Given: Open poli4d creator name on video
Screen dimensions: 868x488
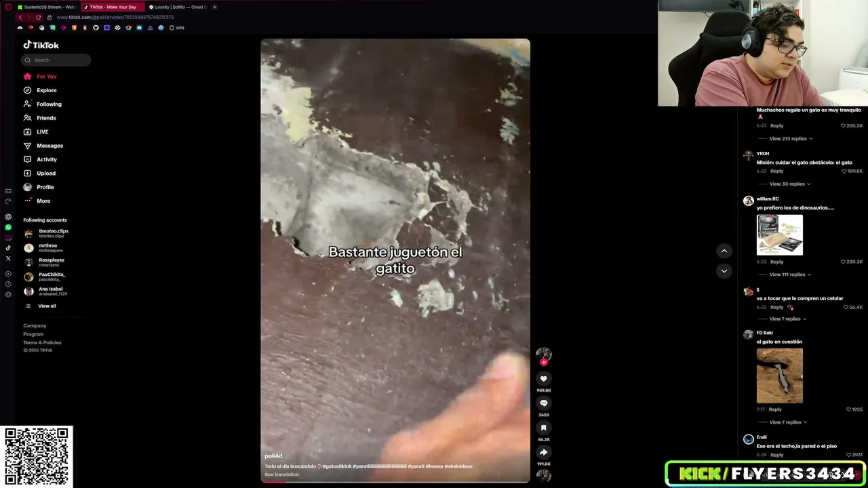Looking at the screenshot, I should [273, 456].
